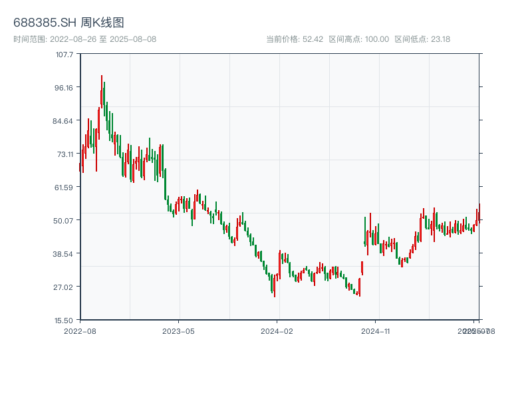
Task: Click the 2023-05 x-axis date label
Action: [179, 331]
